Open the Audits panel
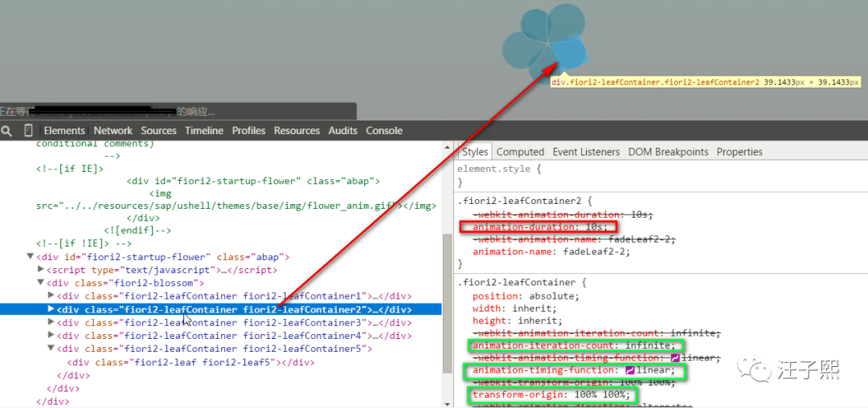Viewport: 868px width, 408px height. (342, 131)
